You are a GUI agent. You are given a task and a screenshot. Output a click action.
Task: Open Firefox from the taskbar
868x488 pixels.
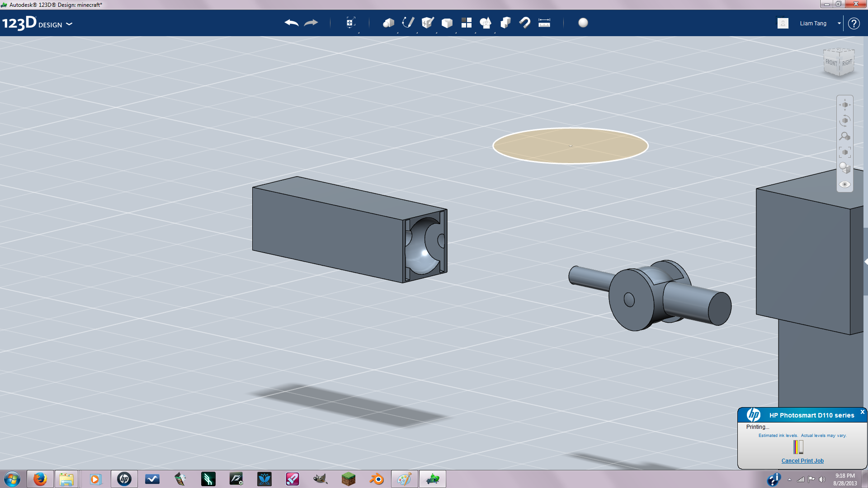click(40, 479)
